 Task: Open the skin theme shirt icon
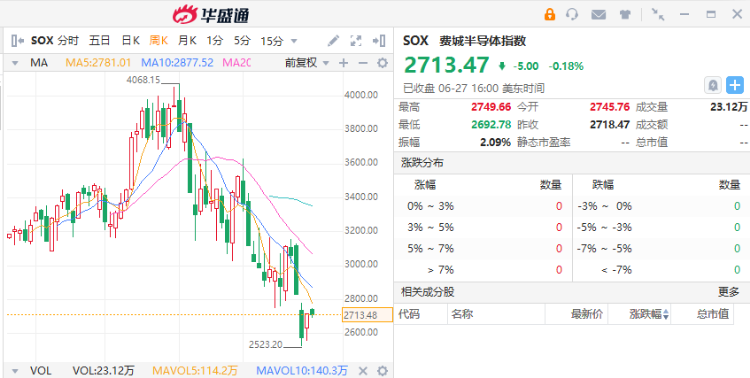pyautogui.click(x=625, y=14)
